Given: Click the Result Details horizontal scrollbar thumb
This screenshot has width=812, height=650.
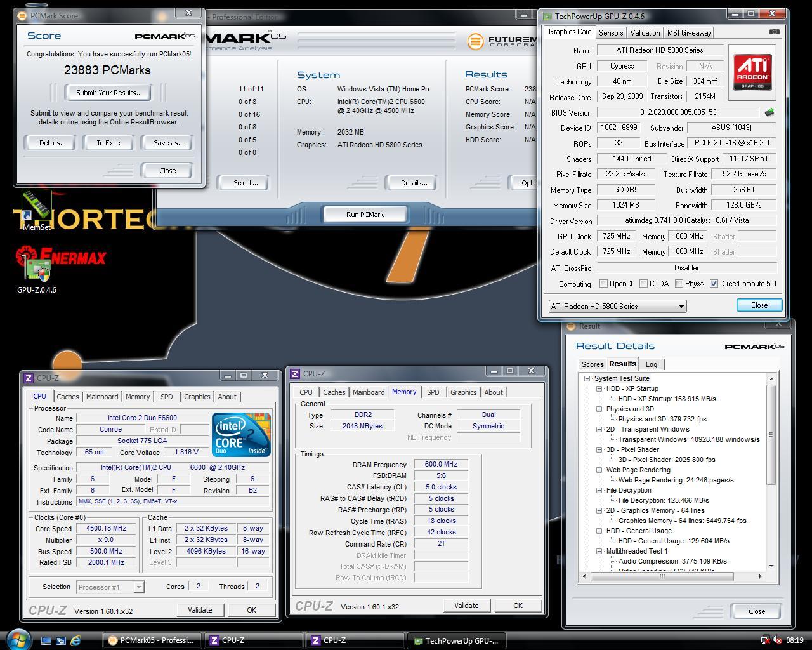Looking at the screenshot, I should pyautogui.click(x=662, y=577).
